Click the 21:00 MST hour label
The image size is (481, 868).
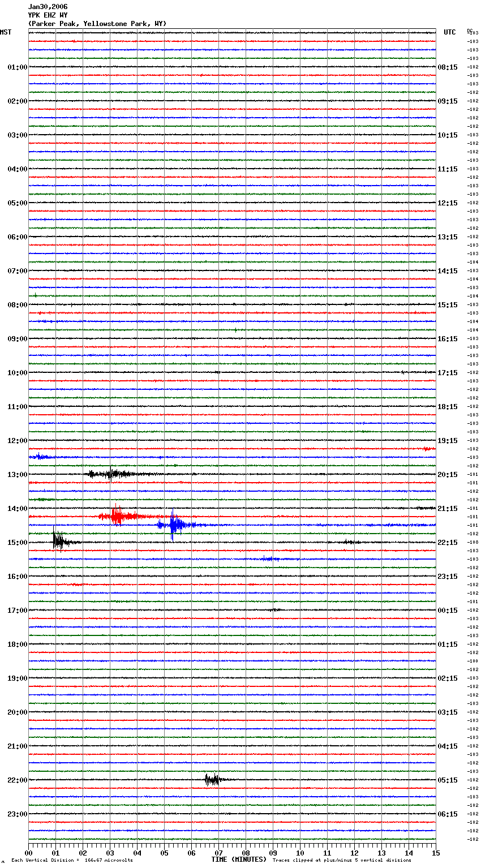coord(18,746)
